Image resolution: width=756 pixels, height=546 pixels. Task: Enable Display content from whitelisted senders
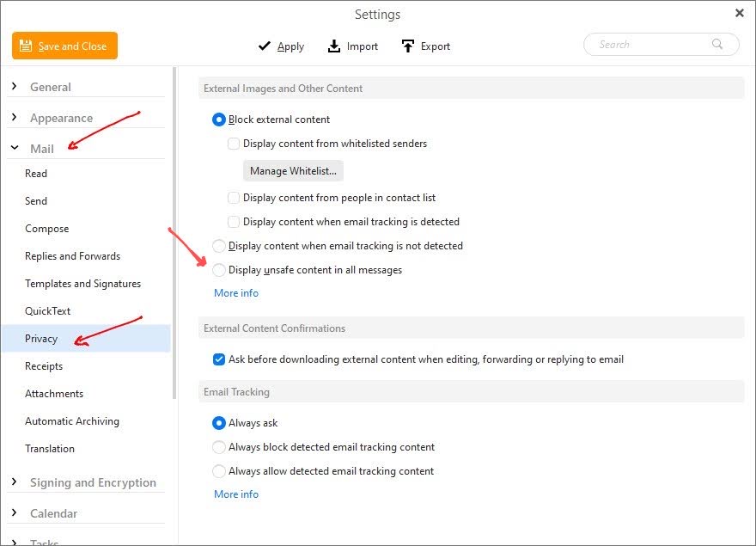tap(234, 144)
